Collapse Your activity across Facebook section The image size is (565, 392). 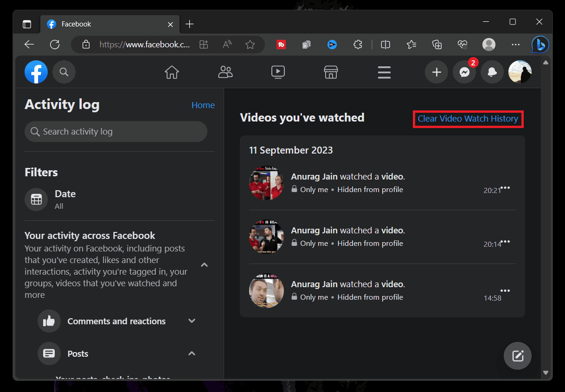click(x=204, y=265)
